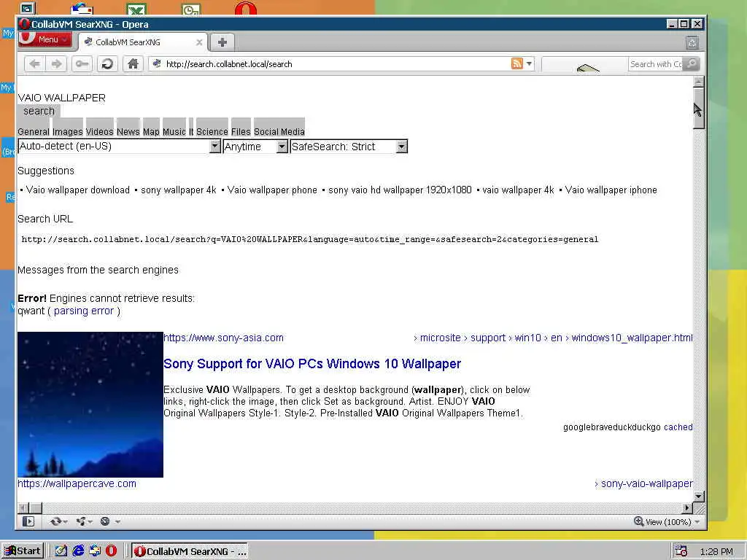Click the horizontal scrollbar right arrow
This screenshot has width=747, height=560.
click(687, 508)
